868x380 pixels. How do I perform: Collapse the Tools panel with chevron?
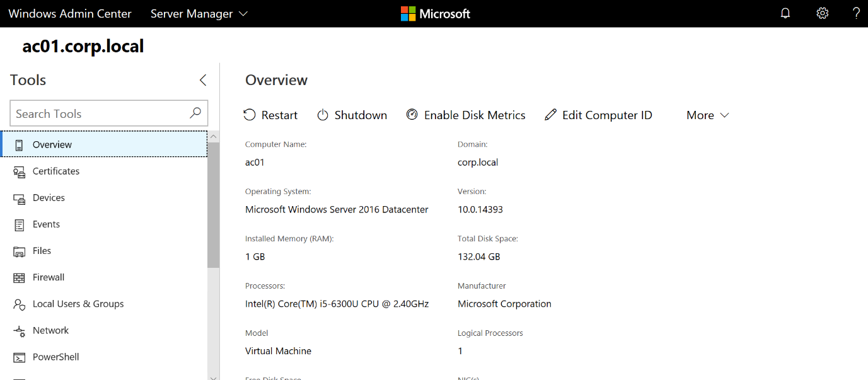(x=203, y=80)
